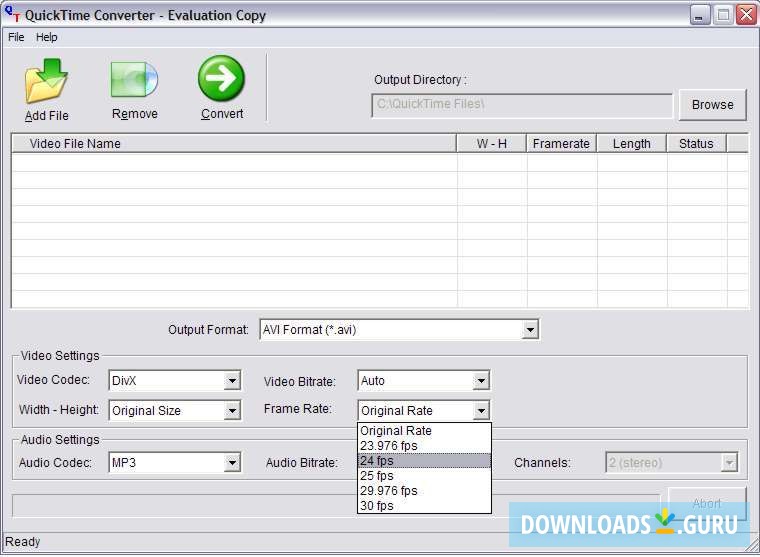Click the Output Directory path field
The image size is (760, 557).
pyautogui.click(x=522, y=105)
